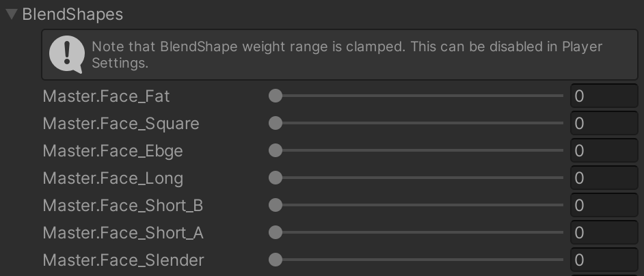Click the clamped weight range note text
The height and width of the screenshot is (276, 644).
click(x=347, y=55)
